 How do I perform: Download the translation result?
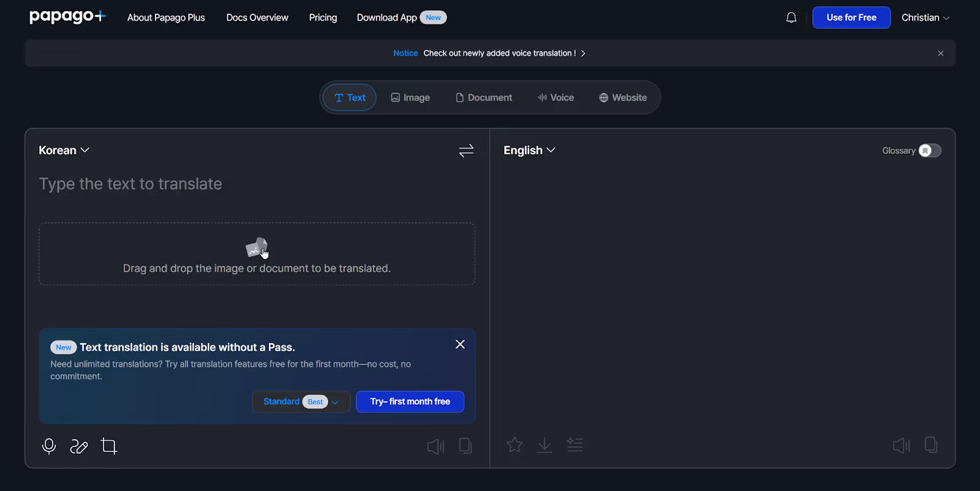coord(545,445)
